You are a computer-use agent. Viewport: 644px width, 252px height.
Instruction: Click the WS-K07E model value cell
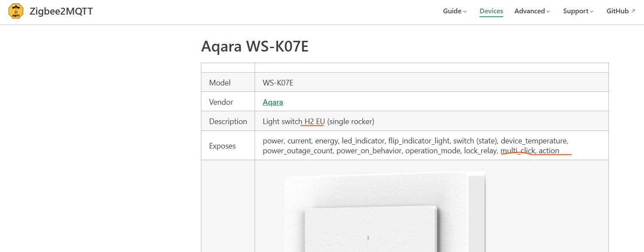coord(278,83)
